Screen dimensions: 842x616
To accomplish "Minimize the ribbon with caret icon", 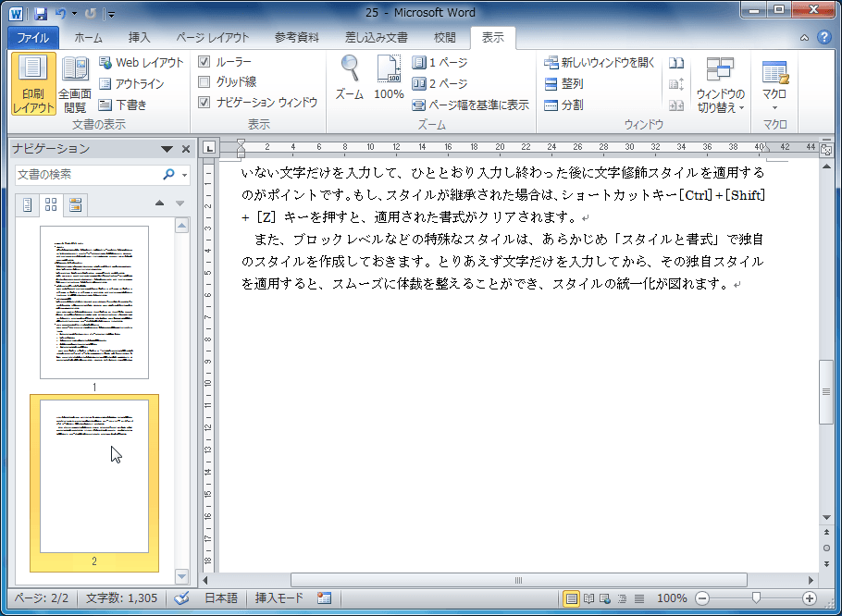I will [x=804, y=38].
